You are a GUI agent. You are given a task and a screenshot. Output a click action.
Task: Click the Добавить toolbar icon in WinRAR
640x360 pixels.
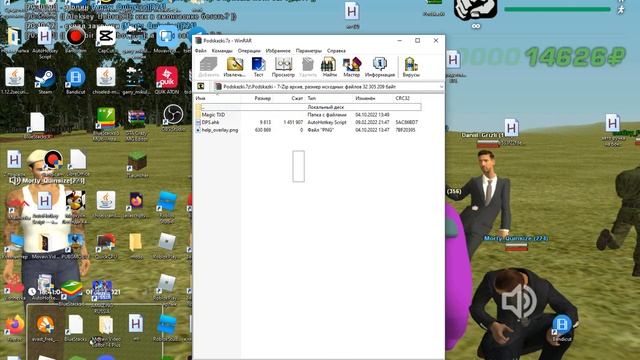click(x=209, y=67)
